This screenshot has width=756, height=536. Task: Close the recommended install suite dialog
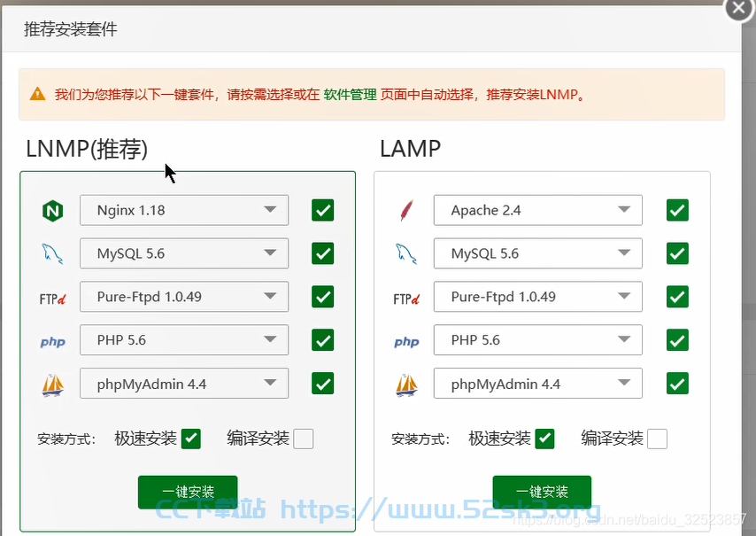pyautogui.click(x=738, y=8)
